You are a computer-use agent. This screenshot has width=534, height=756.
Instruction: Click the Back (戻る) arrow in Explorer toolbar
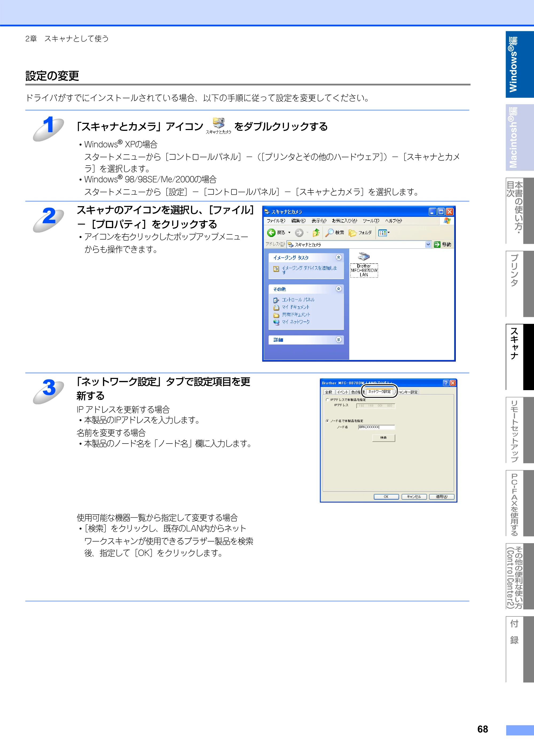[271, 233]
